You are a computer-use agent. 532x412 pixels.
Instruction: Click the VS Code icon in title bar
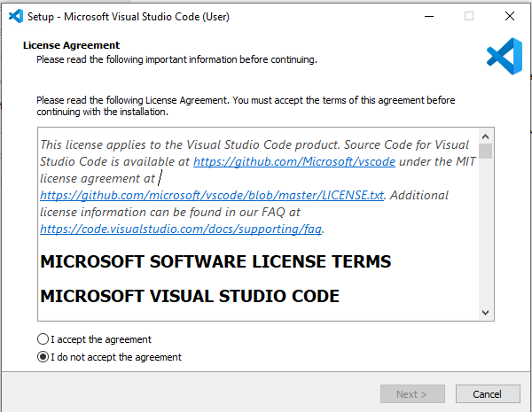[16, 16]
